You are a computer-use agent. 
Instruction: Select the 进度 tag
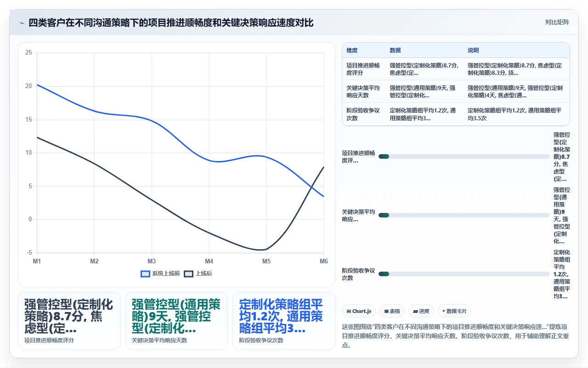pos(421,311)
